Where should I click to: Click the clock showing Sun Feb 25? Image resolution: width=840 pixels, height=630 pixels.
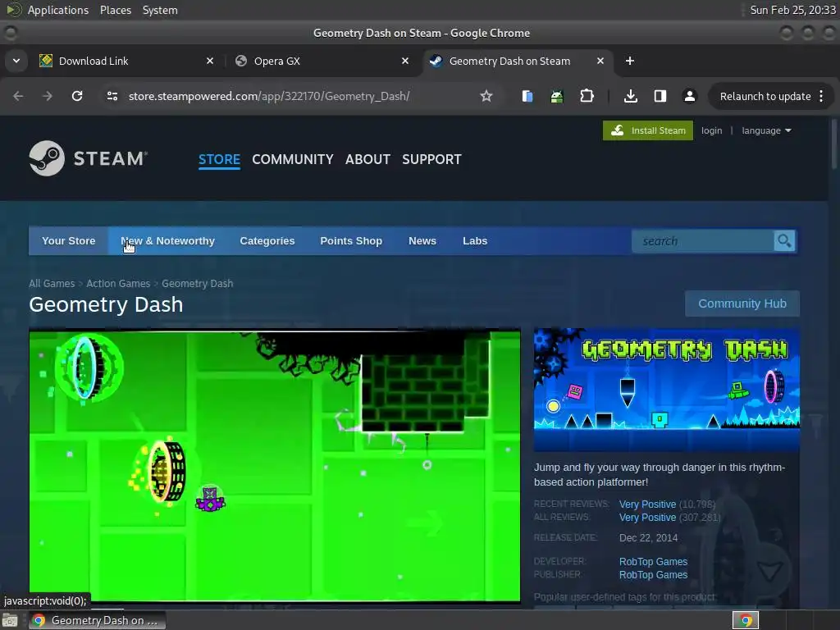click(792, 10)
